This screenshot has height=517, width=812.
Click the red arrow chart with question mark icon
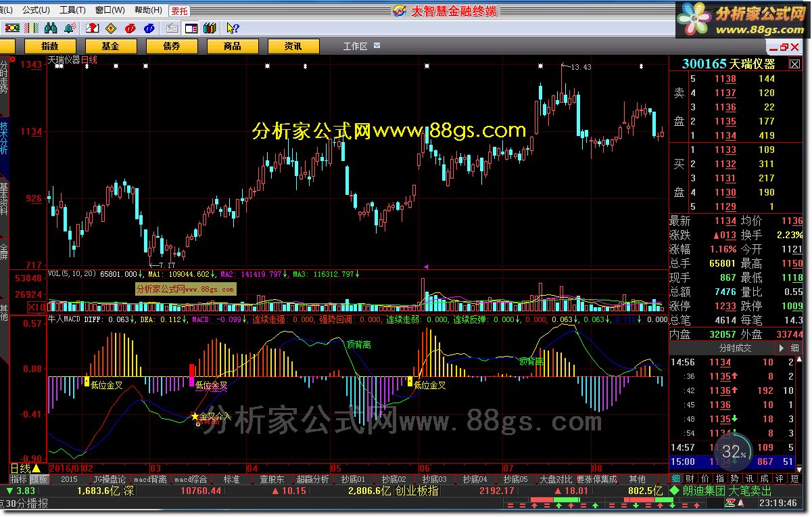coord(93,28)
